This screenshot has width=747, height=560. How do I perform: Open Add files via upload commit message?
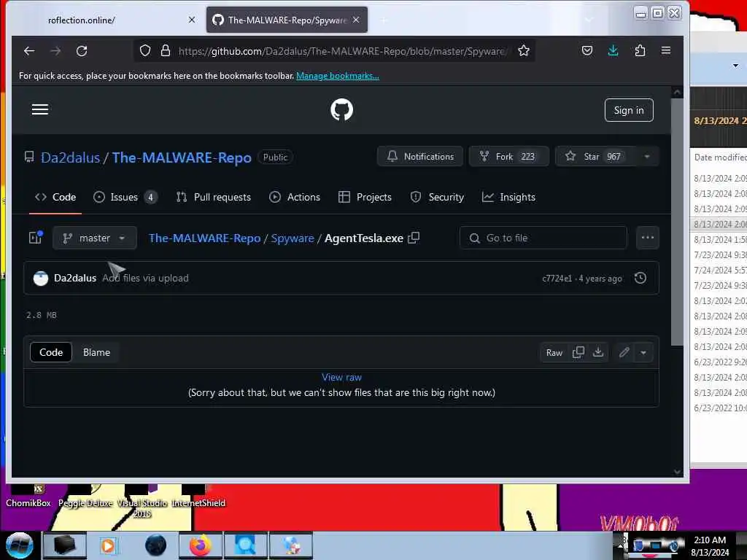[145, 278]
